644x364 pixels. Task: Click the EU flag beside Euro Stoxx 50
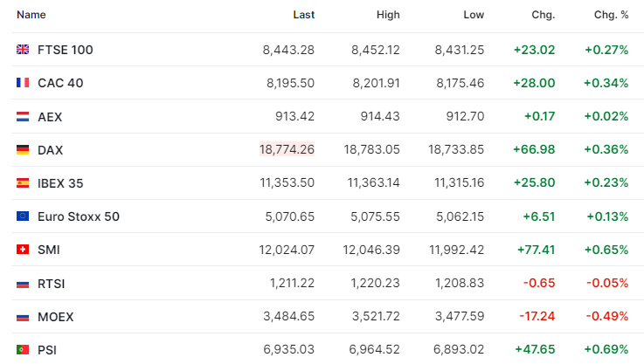point(23,216)
